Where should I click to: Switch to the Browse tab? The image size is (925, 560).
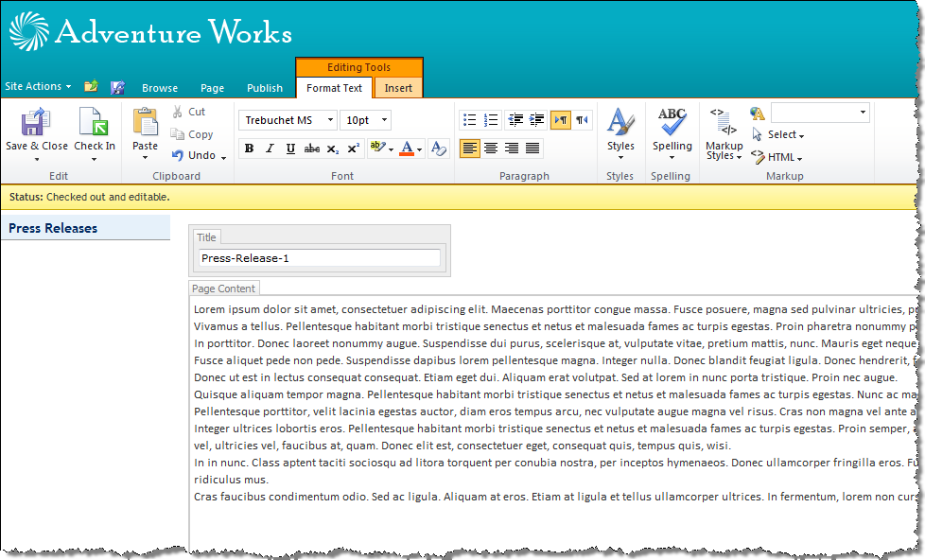coord(160,88)
